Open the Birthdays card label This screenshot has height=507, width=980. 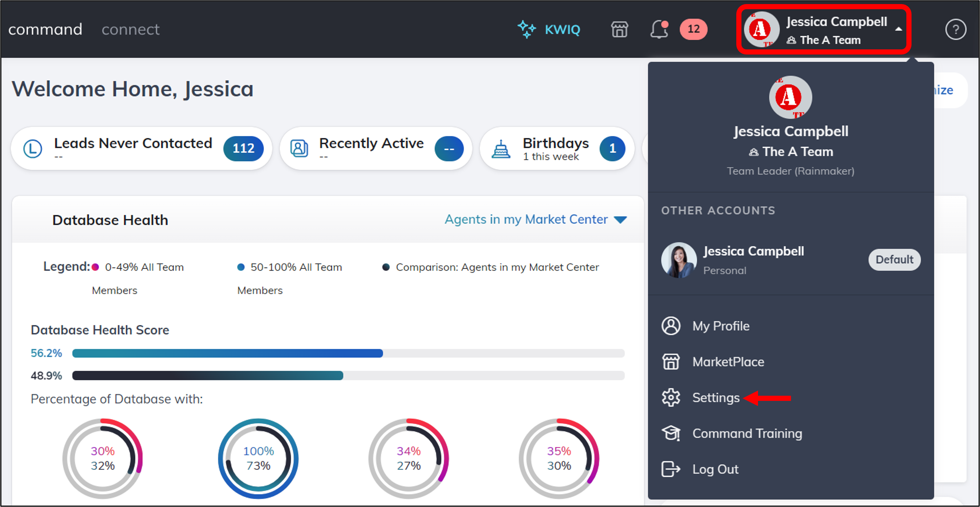(556, 143)
